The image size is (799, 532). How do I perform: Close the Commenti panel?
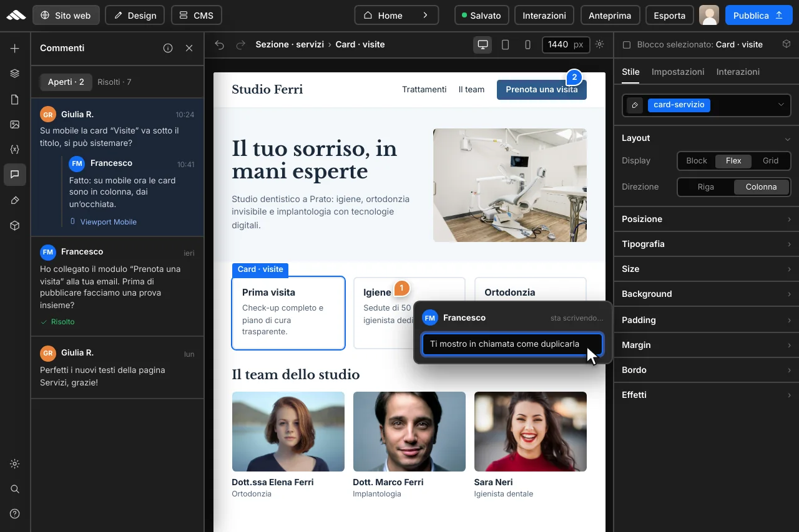(x=189, y=48)
